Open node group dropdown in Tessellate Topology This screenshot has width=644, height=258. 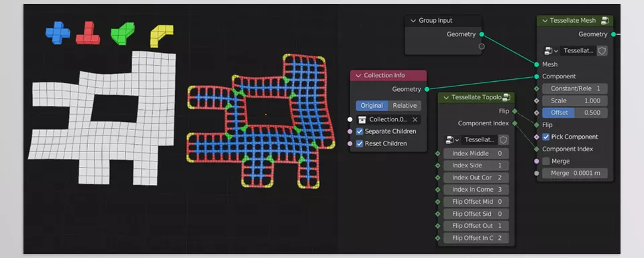[452, 140]
